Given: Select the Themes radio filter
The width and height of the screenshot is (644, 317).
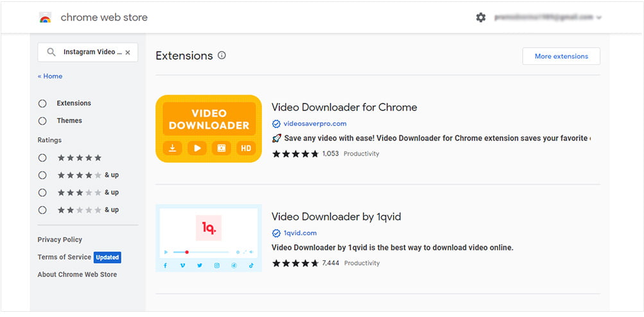Looking at the screenshot, I should 42,121.
